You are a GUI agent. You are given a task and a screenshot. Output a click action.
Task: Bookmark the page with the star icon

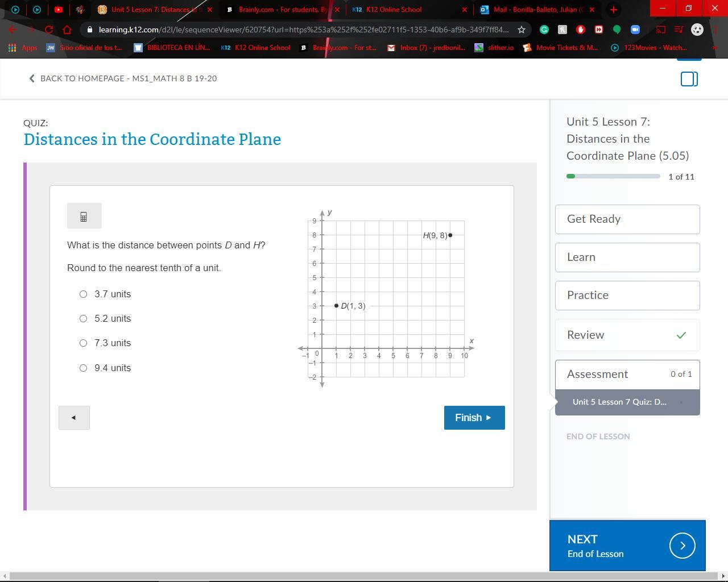[520, 30]
